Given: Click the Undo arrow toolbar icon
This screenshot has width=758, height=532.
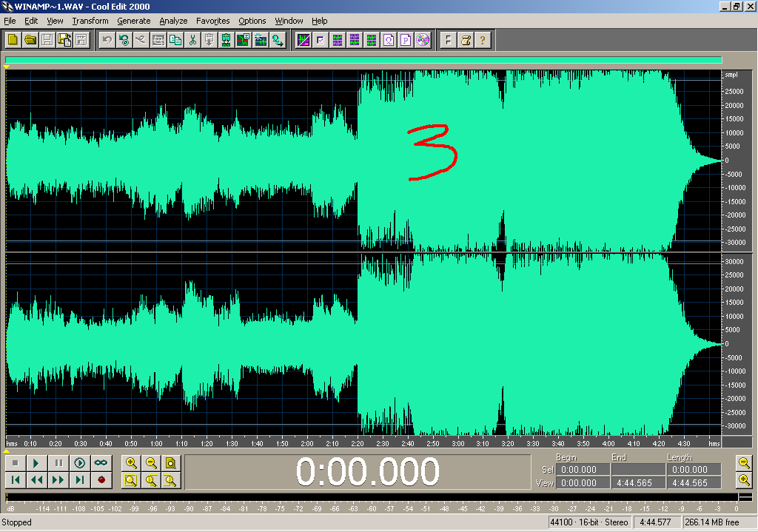Looking at the screenshot, I should [x=107, y=40].
